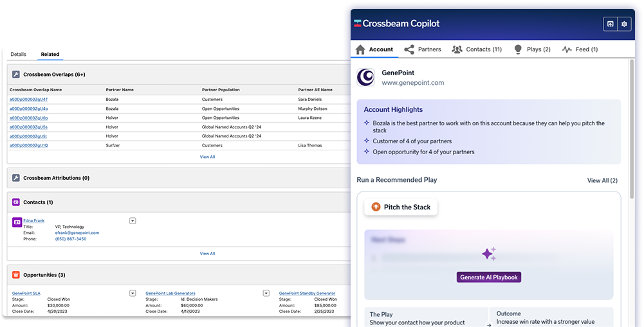
Task: Click Contacts (1) section header
Action: (x=38, y=202)
